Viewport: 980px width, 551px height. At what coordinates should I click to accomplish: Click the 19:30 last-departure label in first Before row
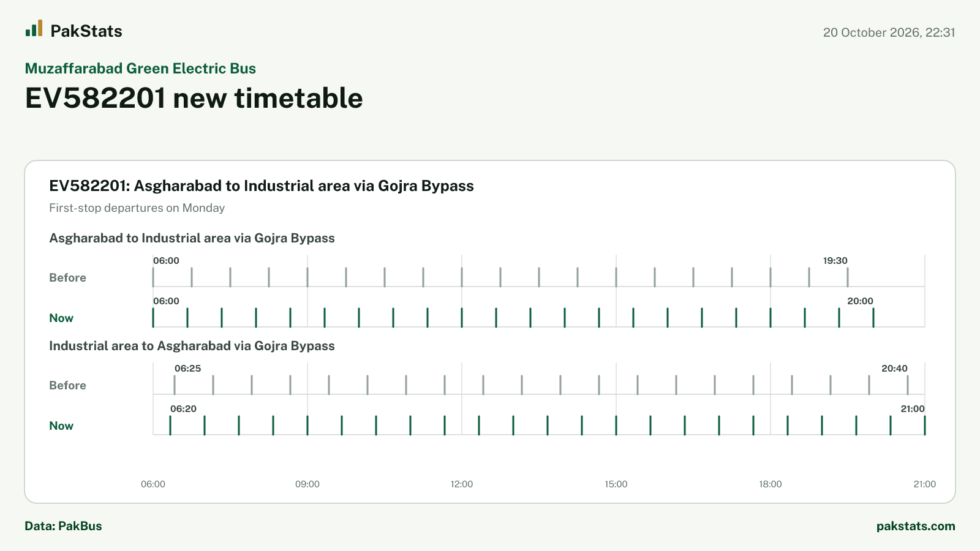835,261
